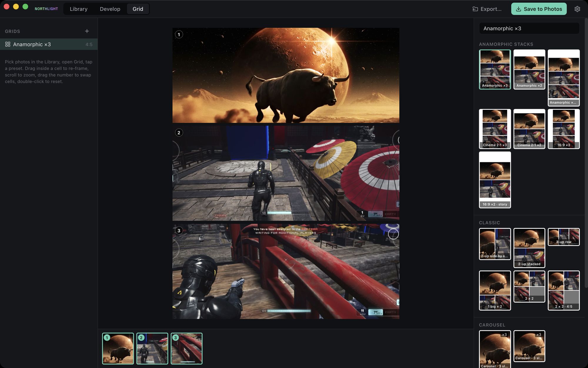Click the grid icon beside Anamorphic ×3 row
The height and width of the screenshot is (368, 588).
[x=8, y=44]
